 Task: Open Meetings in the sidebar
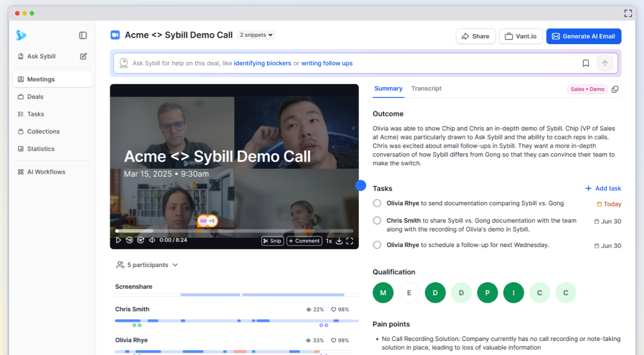pos(53,79)
